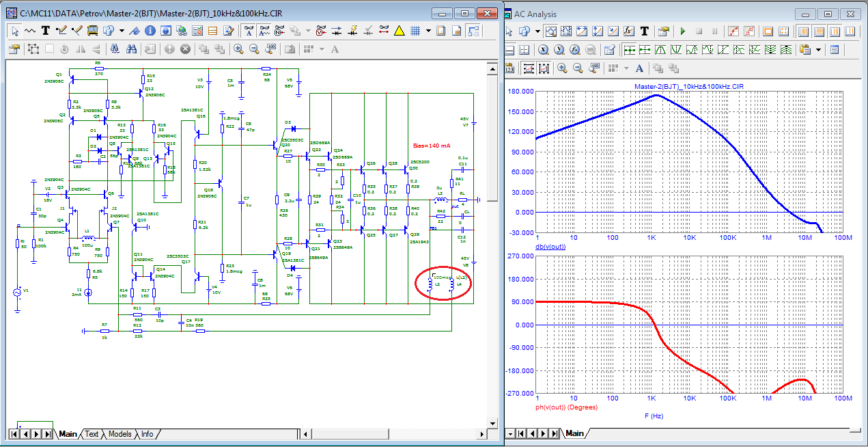This screenshot has width=868, height=447.
Task: Select the wire drawing tool
Action: coord(62,31)
